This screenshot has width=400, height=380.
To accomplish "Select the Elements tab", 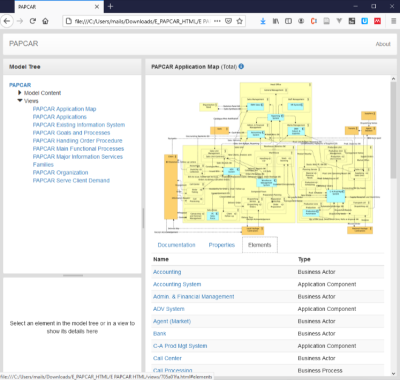I will [x=260, y=245].
